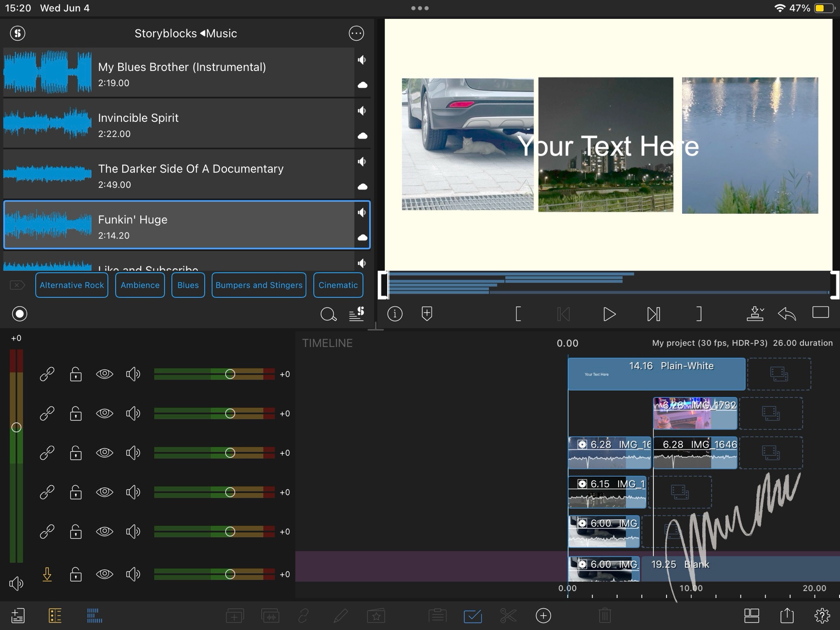Image resolution: width=840 pixels, height=630 pixels.
Task: Toggle the lock on the second track
Action: pos(76,413)
